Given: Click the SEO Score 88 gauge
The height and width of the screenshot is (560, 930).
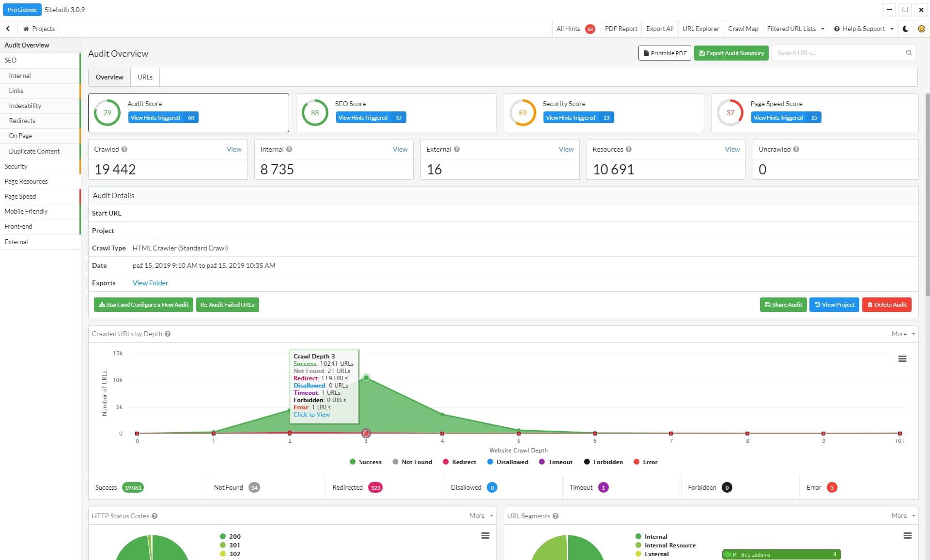Looking at the screenshot, I should coord(315,113).
